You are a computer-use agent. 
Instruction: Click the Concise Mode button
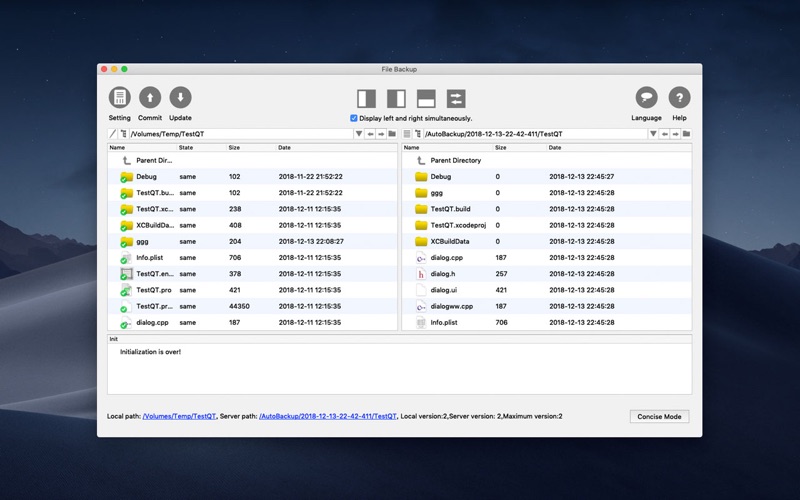click(x=659, y=416)
